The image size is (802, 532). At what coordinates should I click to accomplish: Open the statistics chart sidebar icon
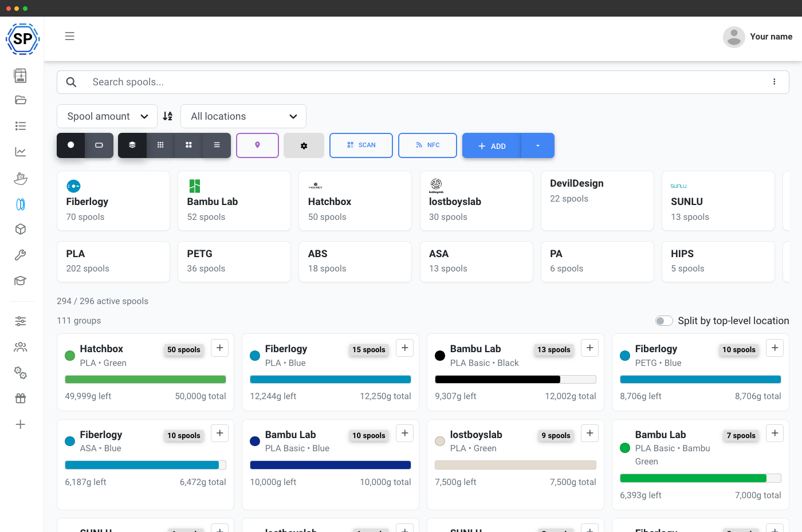point(21,152)
